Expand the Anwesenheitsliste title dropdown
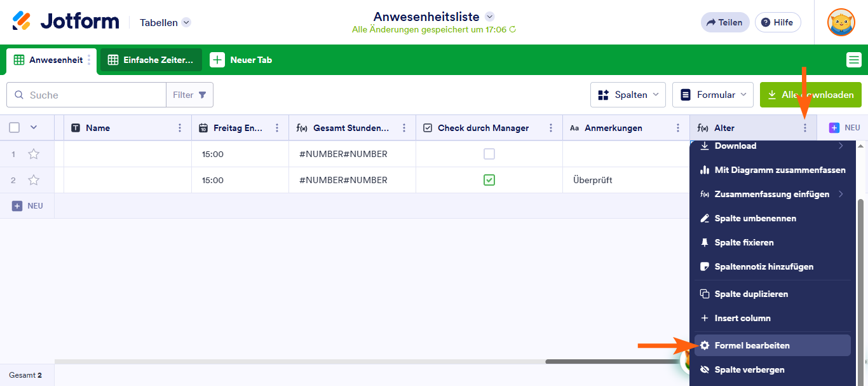This screenshot has width=868, height=386. pos(489,17)
